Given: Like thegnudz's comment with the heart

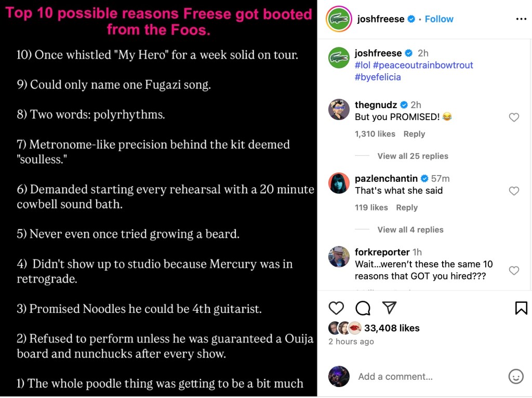Looking at the screenshot, I should point(514,117).
